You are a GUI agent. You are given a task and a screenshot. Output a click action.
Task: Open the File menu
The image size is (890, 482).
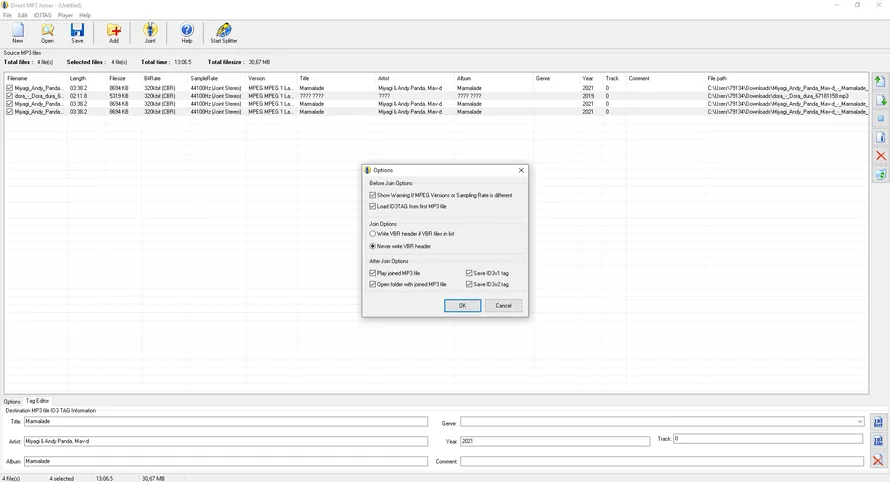tap(7, 15)
